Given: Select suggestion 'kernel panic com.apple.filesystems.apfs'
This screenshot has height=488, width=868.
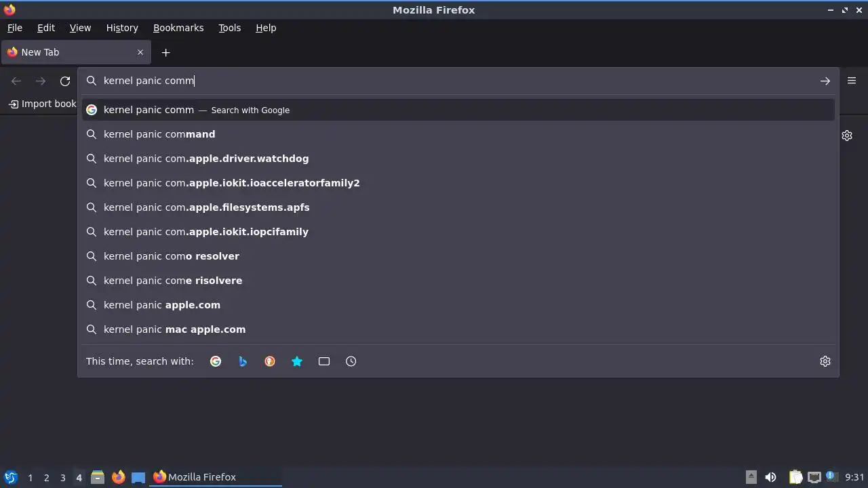Looking at the screenshot, I should [458, 207].
